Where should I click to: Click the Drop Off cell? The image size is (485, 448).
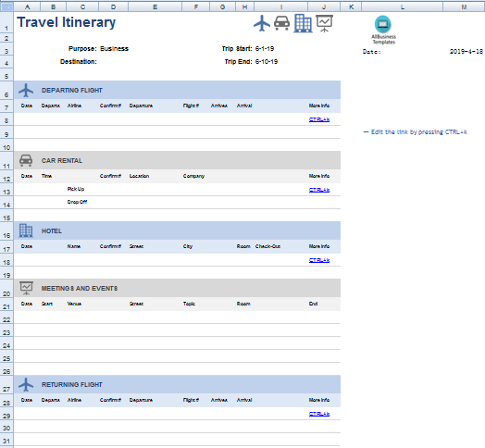77,202
